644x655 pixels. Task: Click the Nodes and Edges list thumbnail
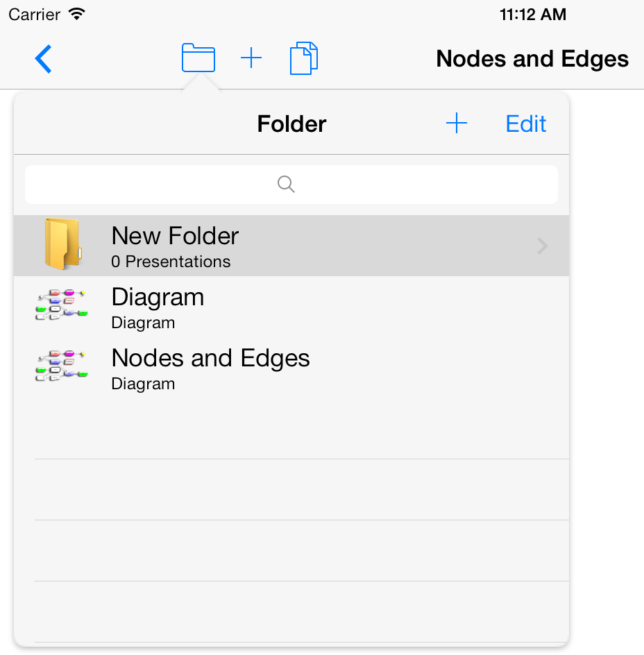62,366
